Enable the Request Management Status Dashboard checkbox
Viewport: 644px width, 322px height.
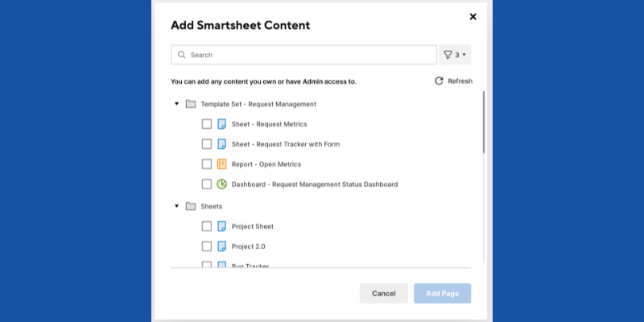[207, 184]
